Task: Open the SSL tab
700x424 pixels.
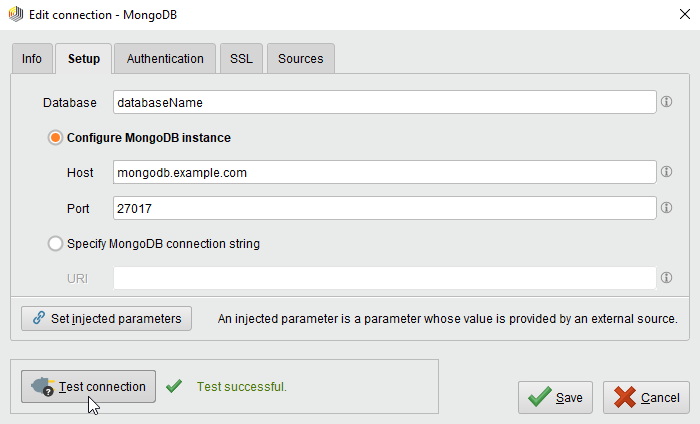Action: click(241, 59)
